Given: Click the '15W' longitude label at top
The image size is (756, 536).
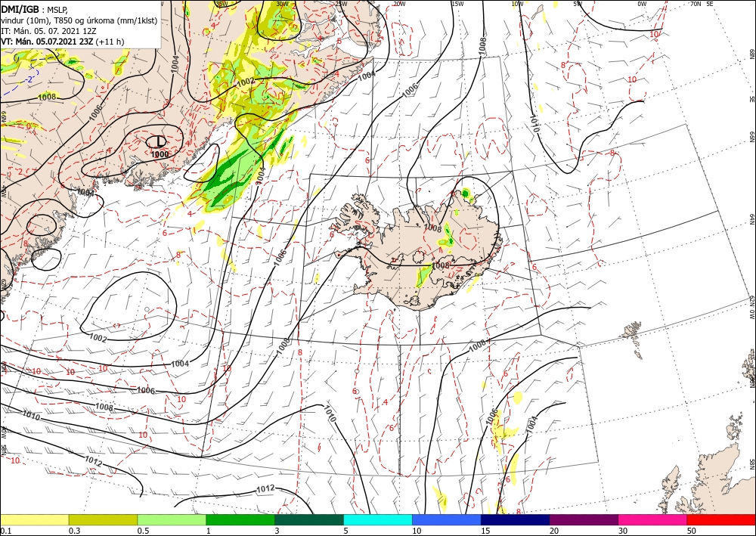Looking at the screenshot, I should [x=457, y=4].
